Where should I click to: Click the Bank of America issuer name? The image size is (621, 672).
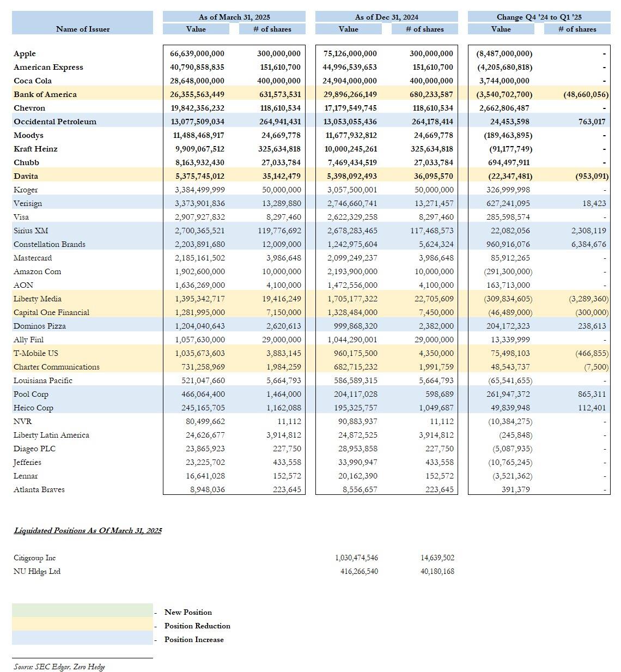[x=45, y=94]
